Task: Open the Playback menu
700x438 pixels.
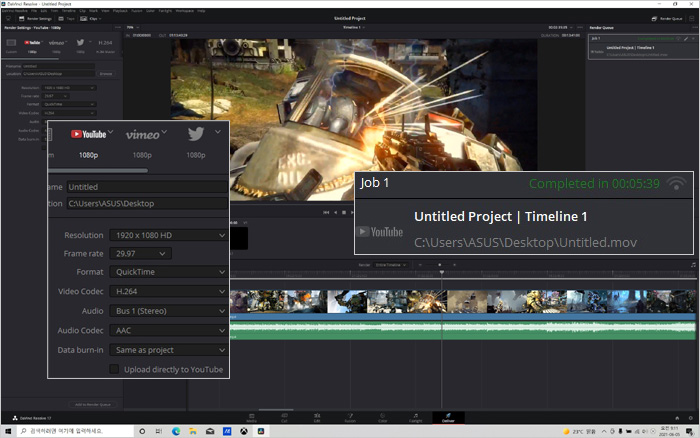Action: coord(120,11)
